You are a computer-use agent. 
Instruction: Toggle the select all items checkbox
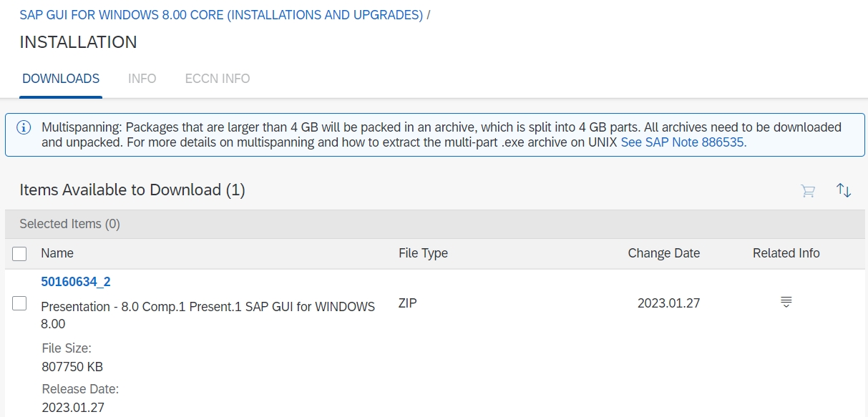20,254
